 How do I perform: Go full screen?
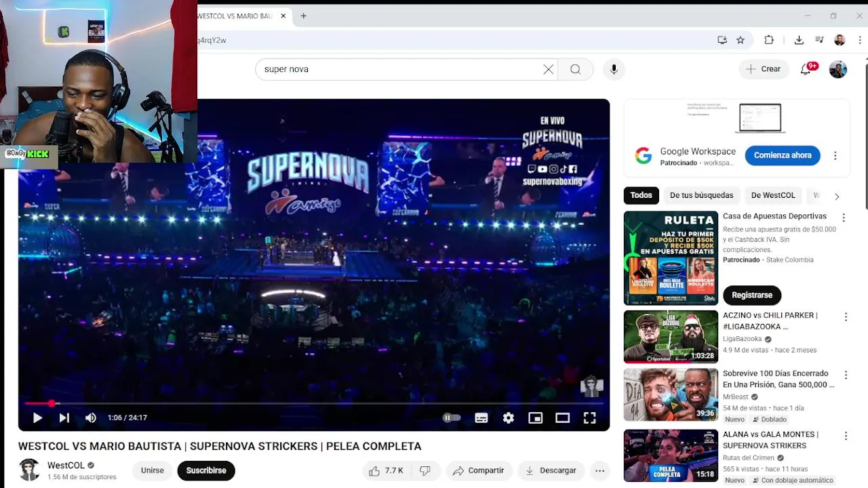coord(590,418)
